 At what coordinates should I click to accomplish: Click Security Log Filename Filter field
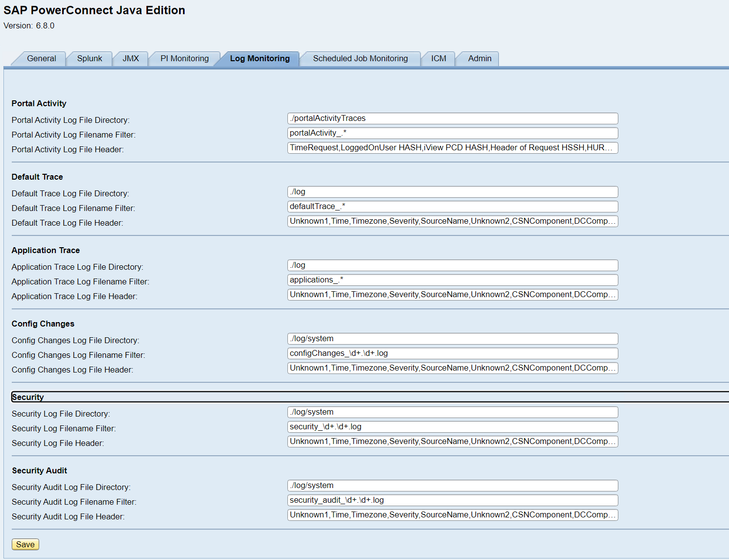(x=452, y=427)
